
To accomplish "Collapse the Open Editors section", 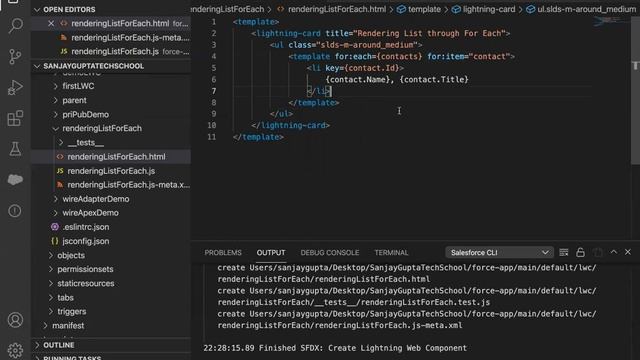I will [37, 9].
